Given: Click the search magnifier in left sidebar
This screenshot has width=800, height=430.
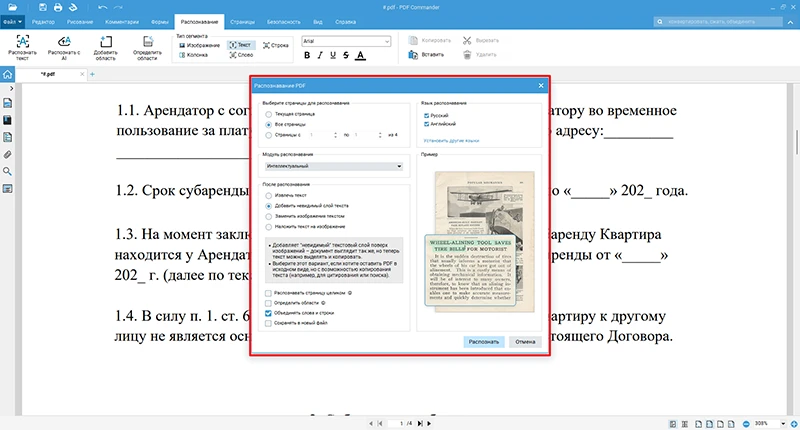Looking at the screenshot, I should pos(7,171).
